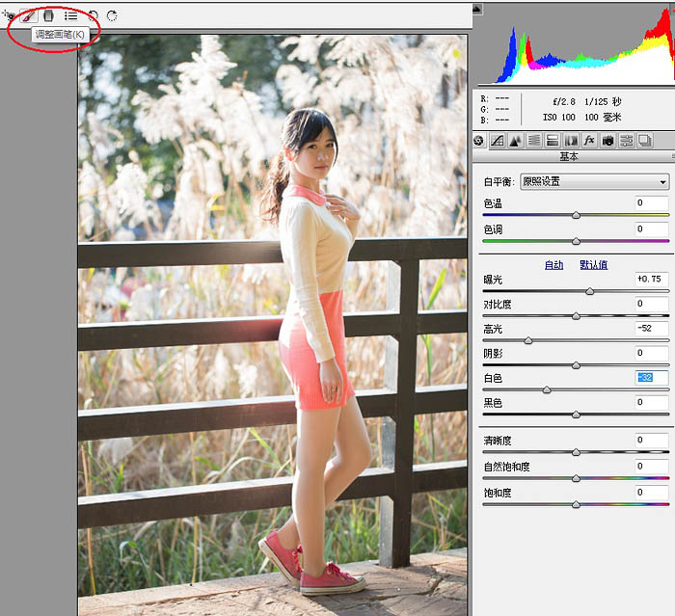This screenshot has height=616, width=675.
Task: Switch to the Split Toning panel
Action: (553, 141)
